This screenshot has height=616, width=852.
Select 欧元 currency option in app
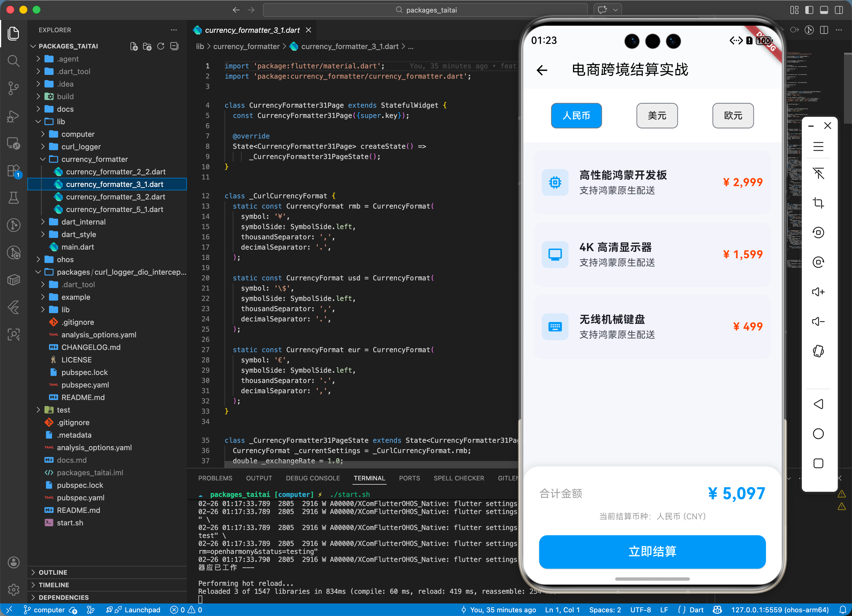pos(733,115)
